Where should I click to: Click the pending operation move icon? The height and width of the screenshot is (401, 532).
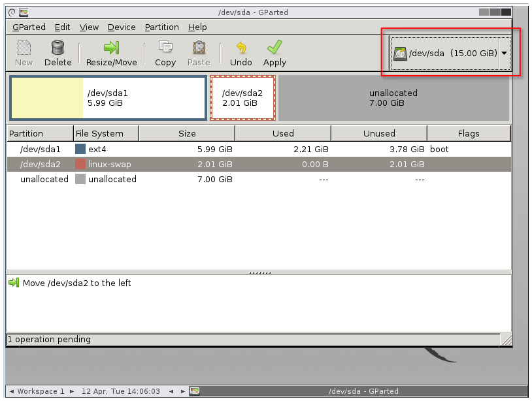[x=14, y=282]
